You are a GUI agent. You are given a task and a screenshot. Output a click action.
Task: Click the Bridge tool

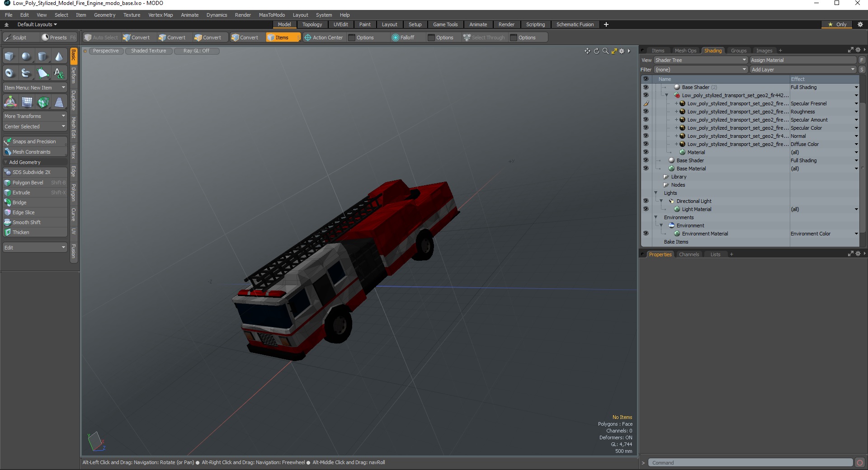[35, 202]
